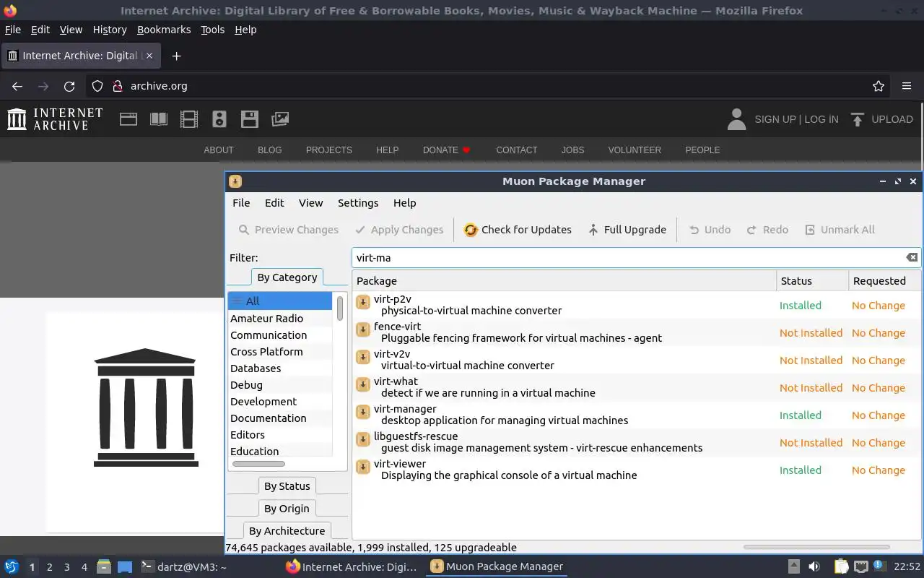Viewport: 924px width, 578px height.
Task: Select the Amateur Radio category
Action: 280,319
